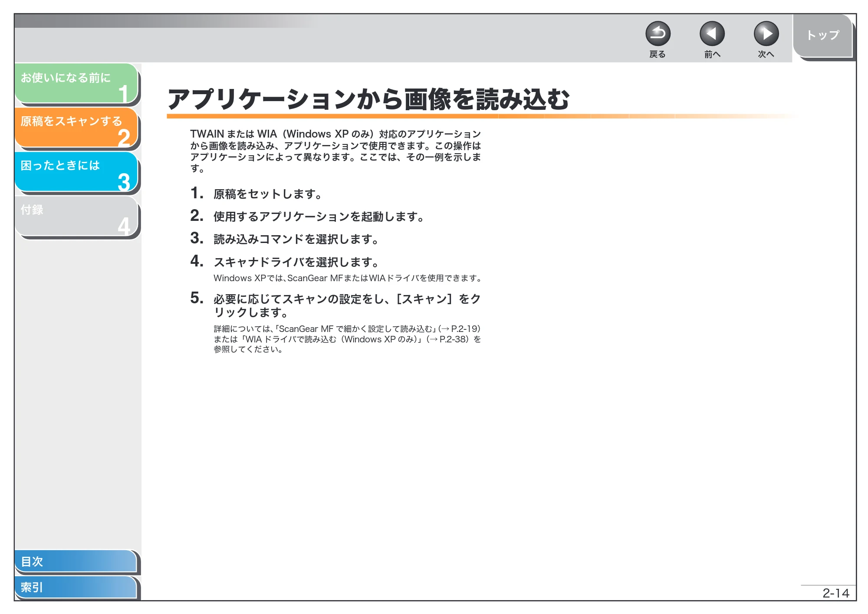The height and width of the screenshot is (614, 868).
Task: Click the intro paragraph beginning TWAIN または WIA
Action: pos(335,151)
